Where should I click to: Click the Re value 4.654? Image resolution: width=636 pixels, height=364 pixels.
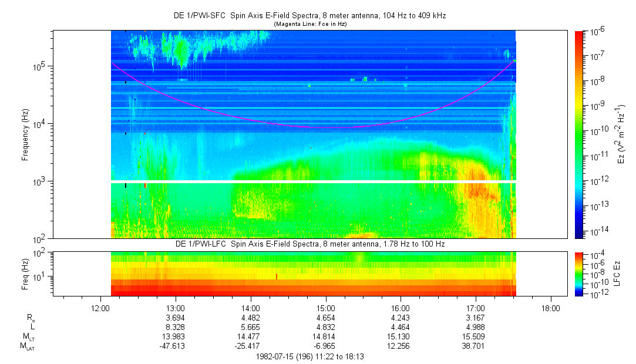click(x=326, y=317)
